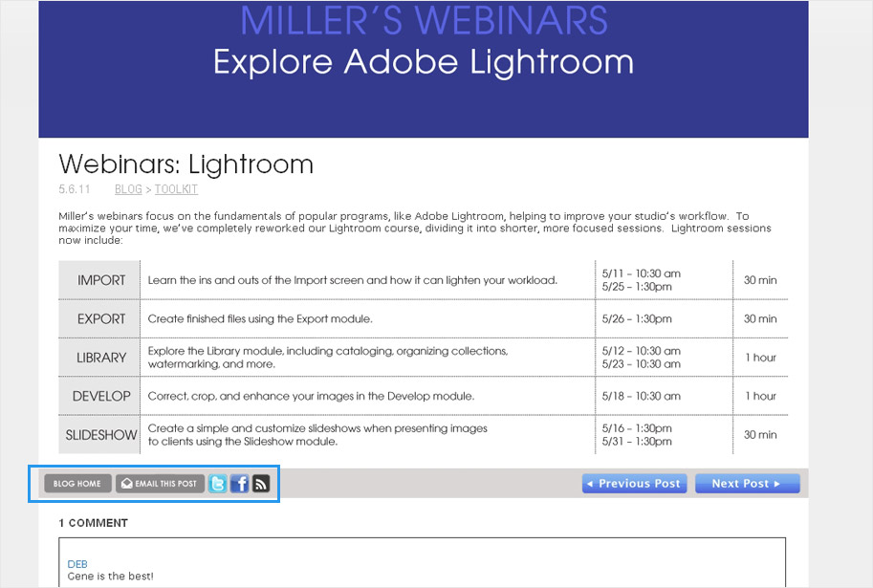The width and height of the screenshot is (873, 588).
Task: Click the 5/18 - 10:30 am Develop date
Action: (x=642, y=396)
